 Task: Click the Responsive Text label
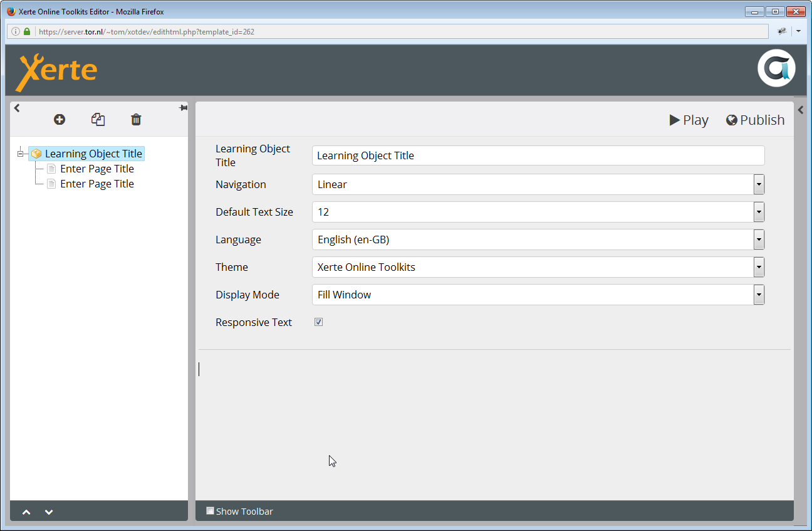tap(254, 322)
